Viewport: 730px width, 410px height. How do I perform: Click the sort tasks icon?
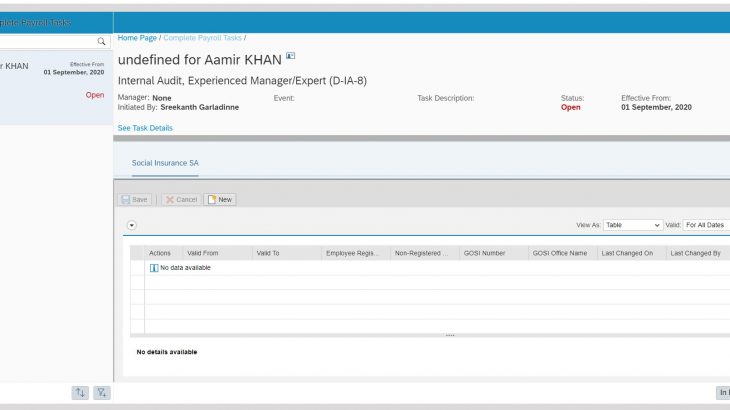80,393
